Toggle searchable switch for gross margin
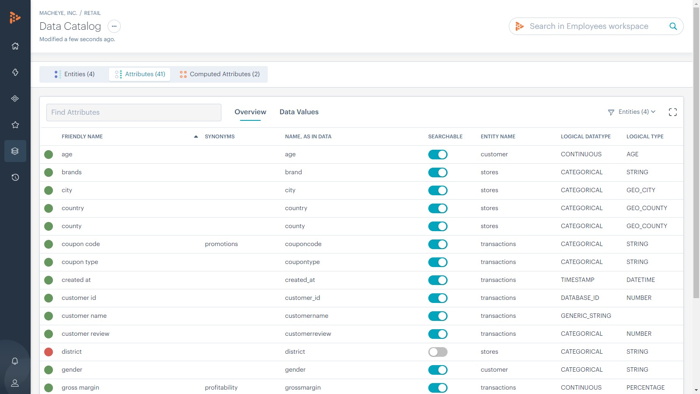The height and width of the screenshot is (394, 700). [438, 387]
